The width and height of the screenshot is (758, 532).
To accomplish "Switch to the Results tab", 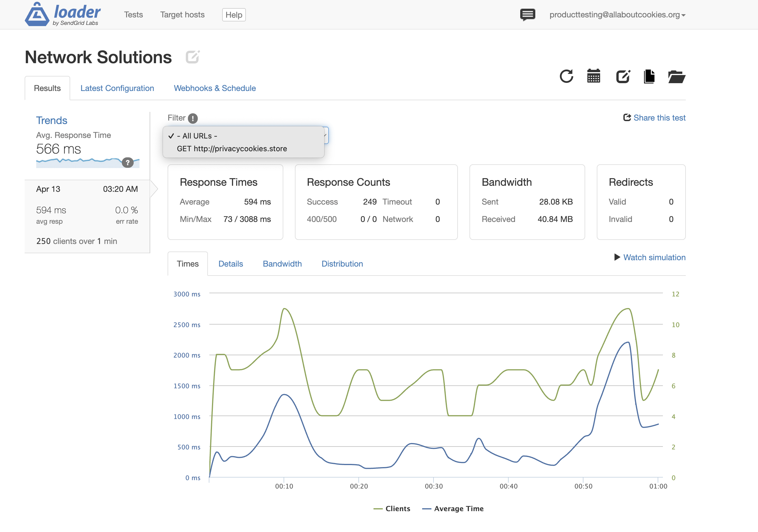I will [47, 88].
